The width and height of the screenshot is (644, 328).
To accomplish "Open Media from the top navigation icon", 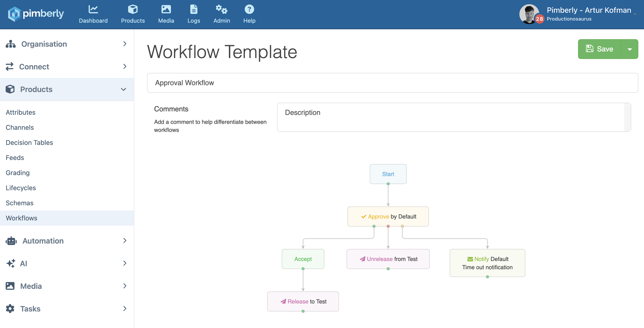I will (x=166, y=9).
